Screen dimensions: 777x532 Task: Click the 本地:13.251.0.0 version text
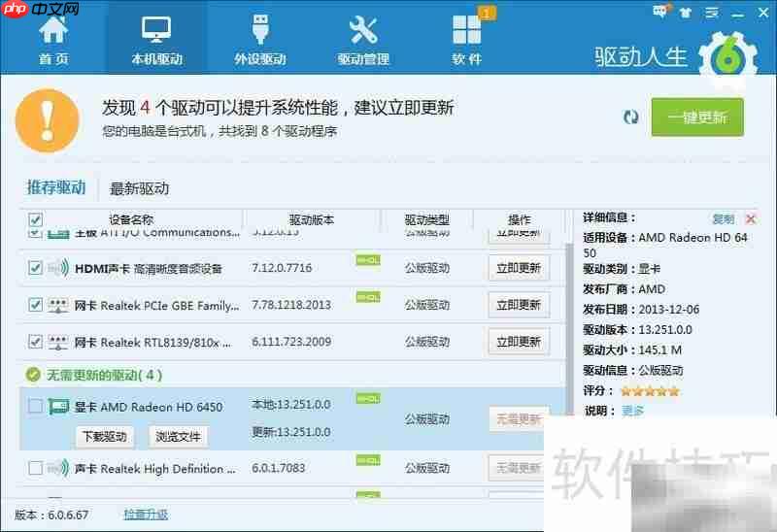pos(291,405)
